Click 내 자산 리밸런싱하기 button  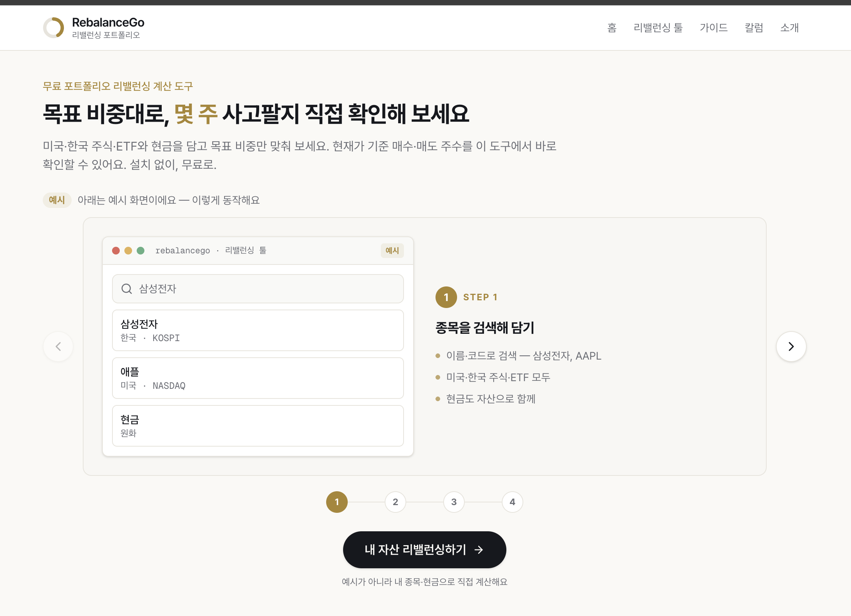[425, 550]
